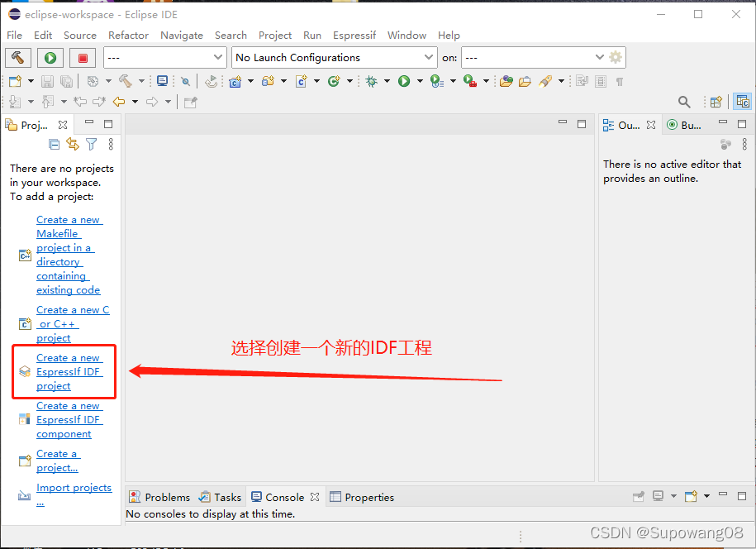Open the Espressif menu
The width and height of the screenshot is (756, 549).
coord(354,36)
